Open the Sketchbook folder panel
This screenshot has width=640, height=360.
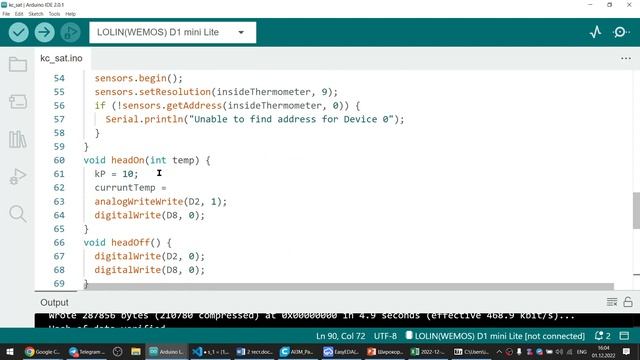click(x=18, y=64)
